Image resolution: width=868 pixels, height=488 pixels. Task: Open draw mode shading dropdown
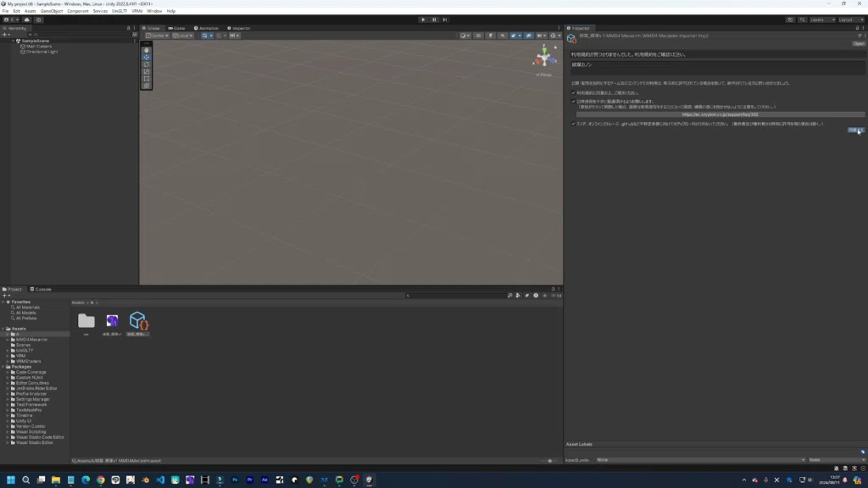point(465,36)
